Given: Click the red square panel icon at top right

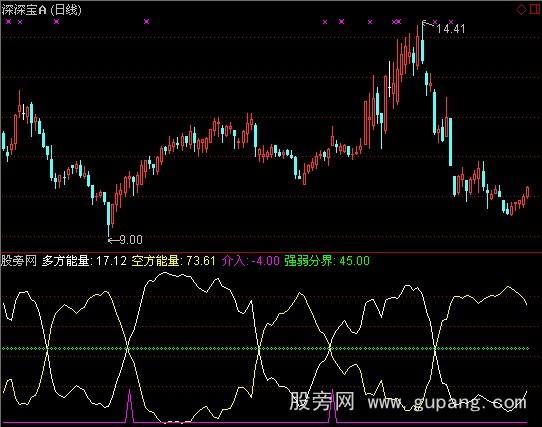Looking at the screenshot, I should (535, 9).
